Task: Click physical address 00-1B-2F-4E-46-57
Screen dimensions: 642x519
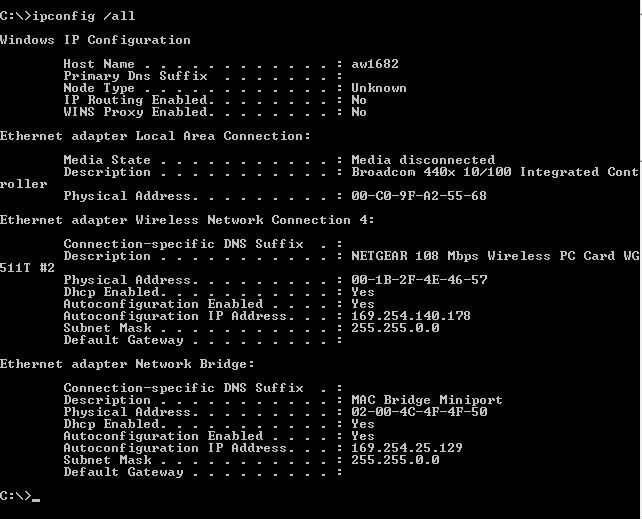Action: pyautogui.click(x=419, y=280)
